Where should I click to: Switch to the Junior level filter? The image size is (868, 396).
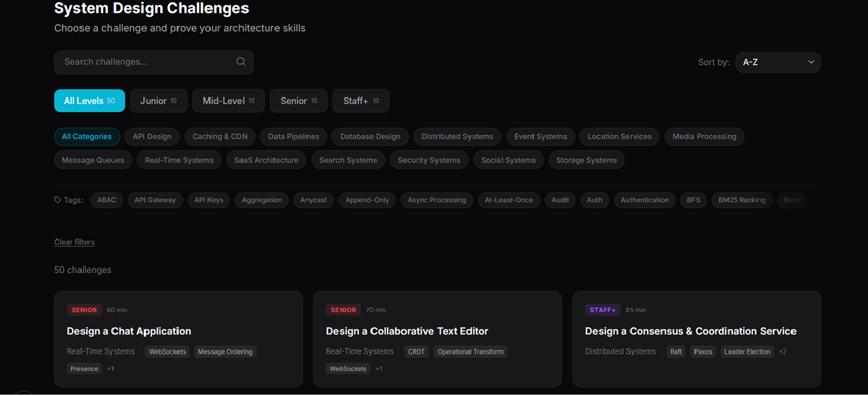158,100
